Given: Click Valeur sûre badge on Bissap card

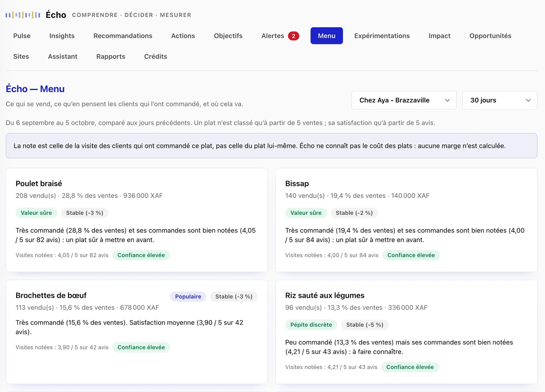Looking at the screenshot, I should pos(306,213).
